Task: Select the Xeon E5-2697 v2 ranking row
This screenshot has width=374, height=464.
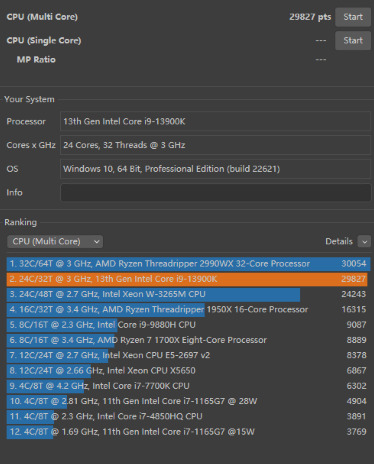Action: [188, 355]
